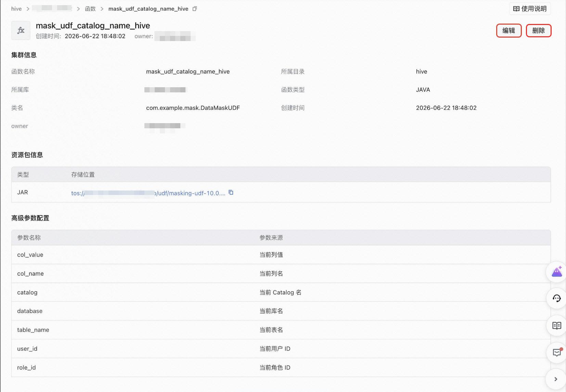Select the col_name parameter row

point(281,274)
